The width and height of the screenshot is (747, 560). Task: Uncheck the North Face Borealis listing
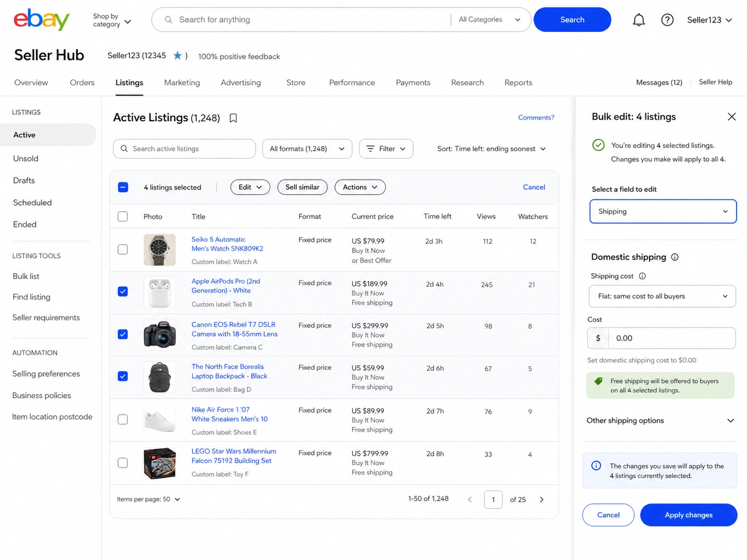coord(123,376)
